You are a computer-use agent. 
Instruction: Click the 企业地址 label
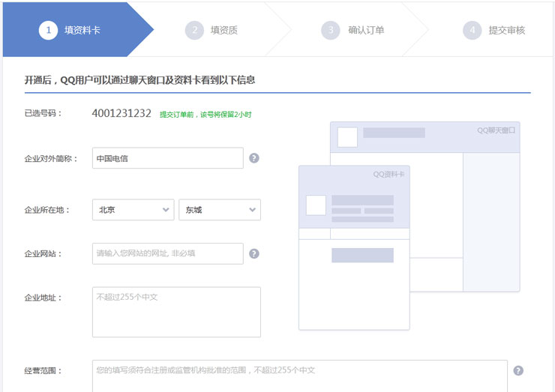click(x=43, y=298)
